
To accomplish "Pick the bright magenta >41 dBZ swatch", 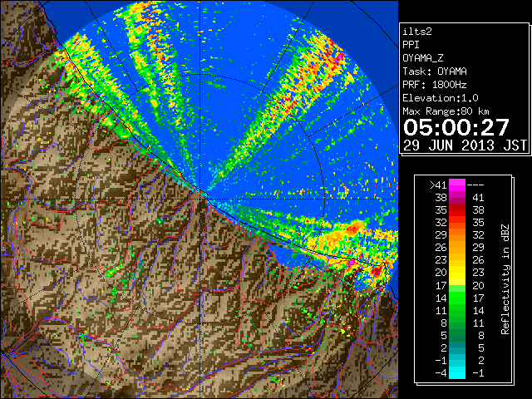I will (x=457, y=185).
